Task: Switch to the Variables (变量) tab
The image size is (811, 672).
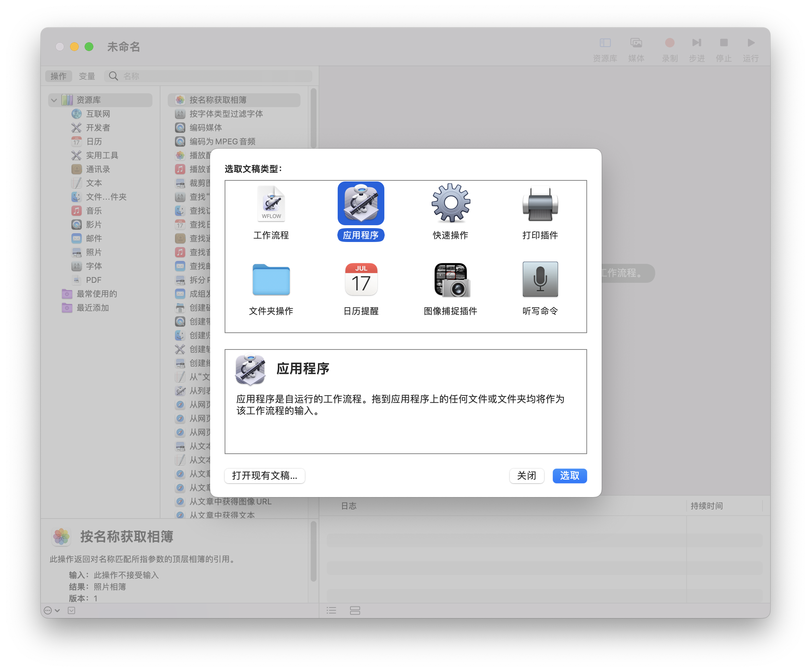Action: (x=87, y=77)
